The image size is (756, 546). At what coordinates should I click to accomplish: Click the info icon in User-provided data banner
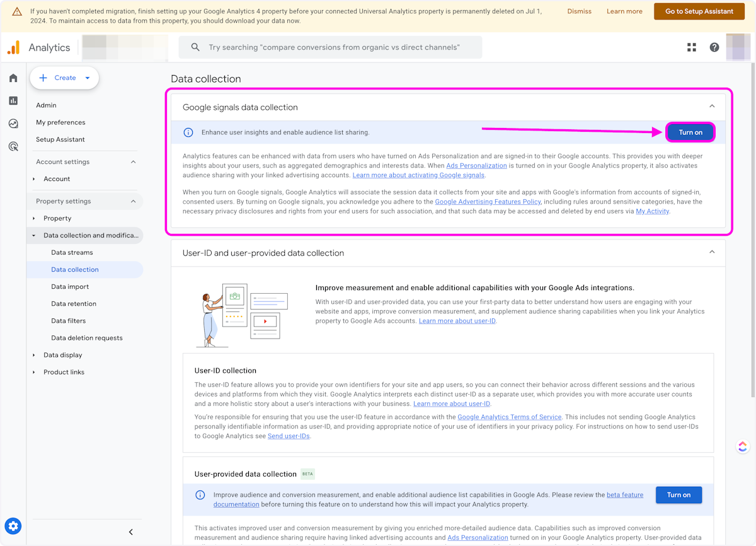point(200,495)
